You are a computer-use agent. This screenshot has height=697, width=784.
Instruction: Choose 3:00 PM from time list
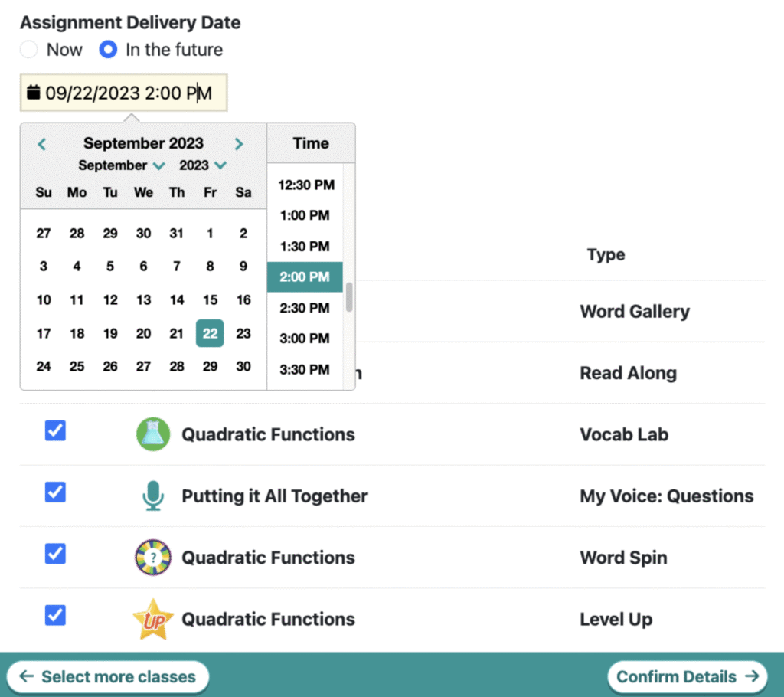point(305,339)
